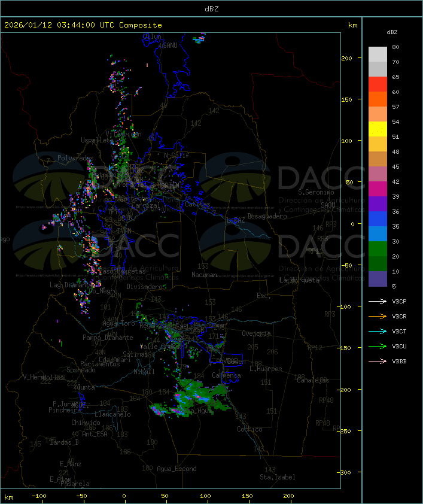The width and height of the screenshot is (423, 504).
Task: Click the Pincheira map label
Action: (65, 410)
